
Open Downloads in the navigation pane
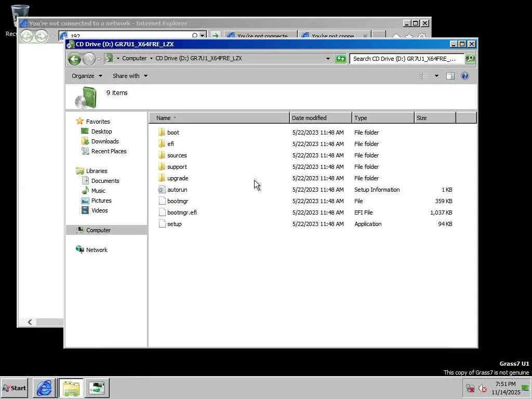(105, 141)
